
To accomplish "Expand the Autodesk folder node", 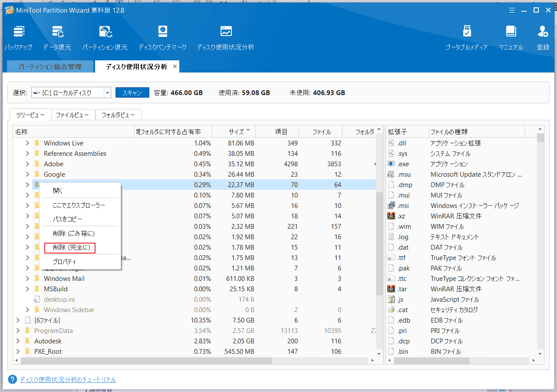I will [18, 341].
